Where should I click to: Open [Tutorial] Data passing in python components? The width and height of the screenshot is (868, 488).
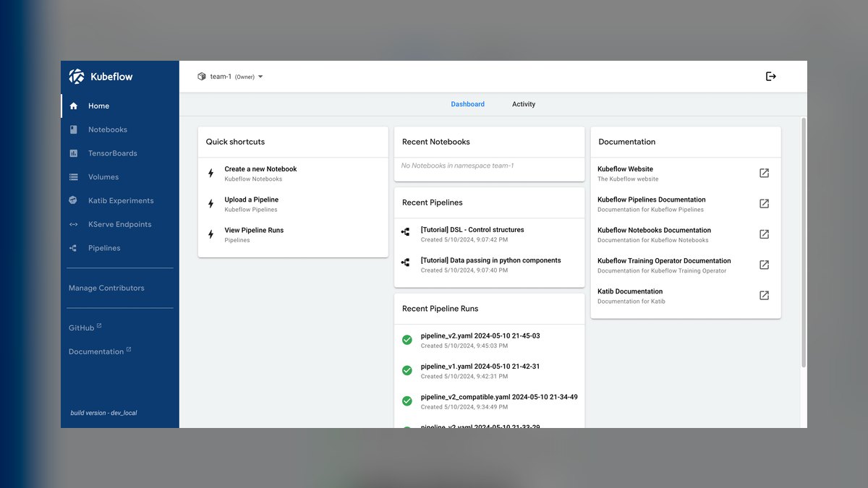click(x=490, y=265)
